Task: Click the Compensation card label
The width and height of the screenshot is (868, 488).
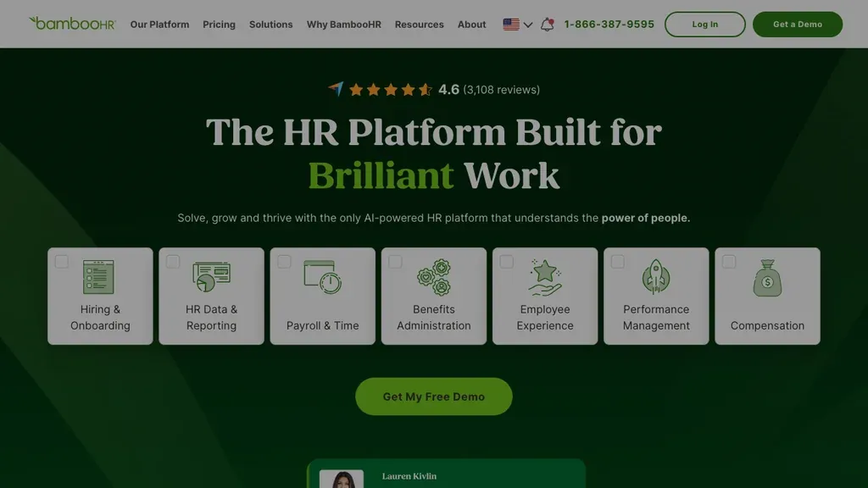Action: 767,325
